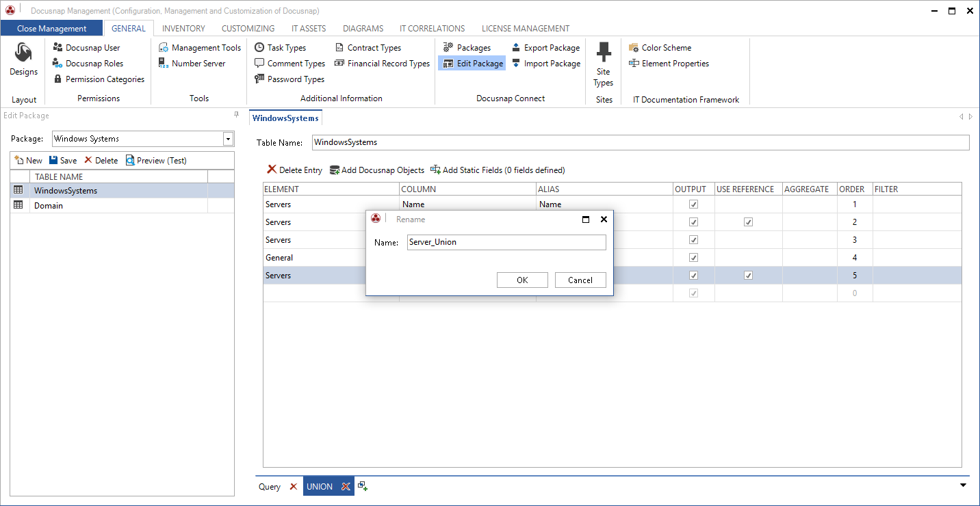The width and height of the screenshot is (980, 506).
Task: Select the WindowsSystems table row
Action: (122, 191)
